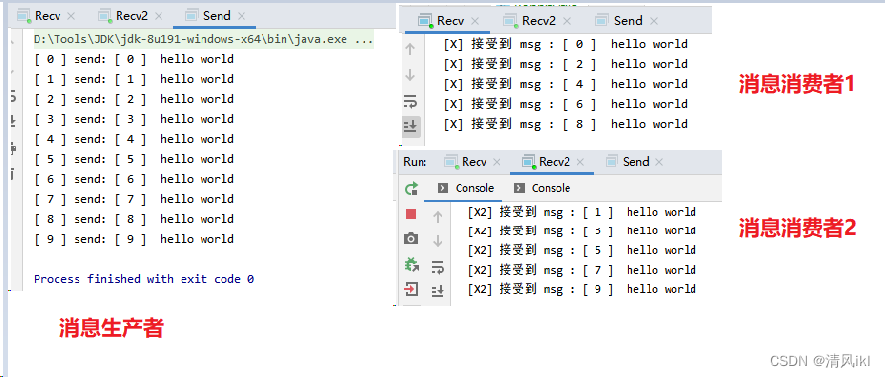The image size is (885, 377).
Task: Close the Send tab in the producer panel
Action: tap(241, 16)
